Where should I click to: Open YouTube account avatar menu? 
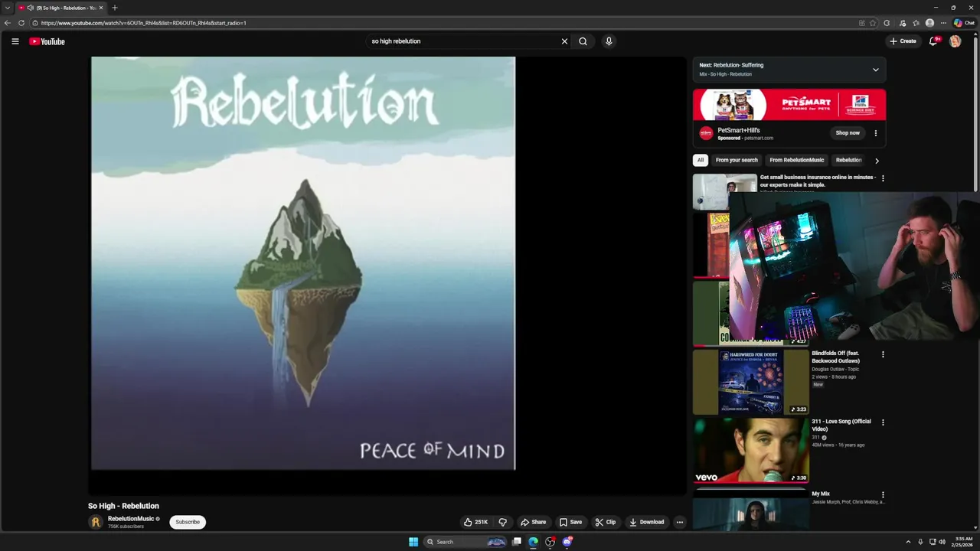click(x=955, y=41)
